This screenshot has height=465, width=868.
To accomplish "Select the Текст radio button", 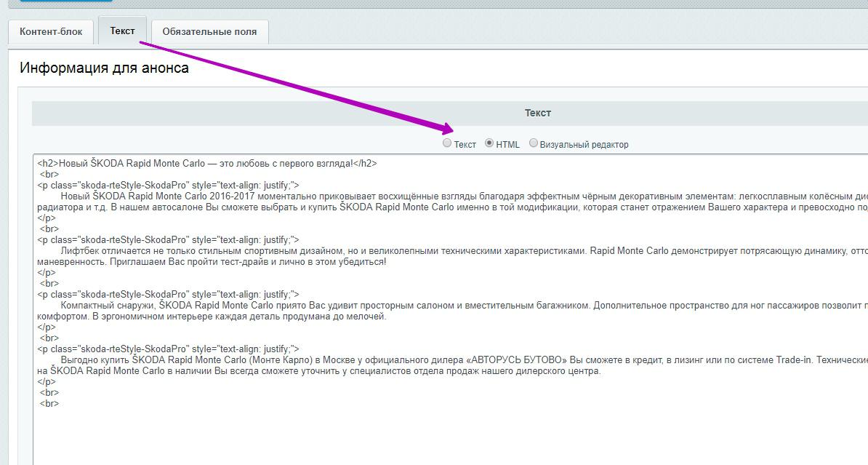I will point(447,143).
